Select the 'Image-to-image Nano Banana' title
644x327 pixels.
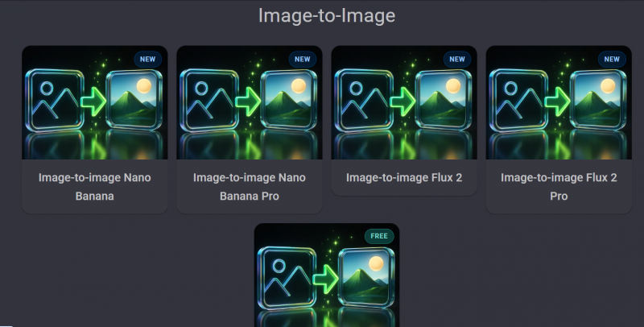(x=94, y=187)
